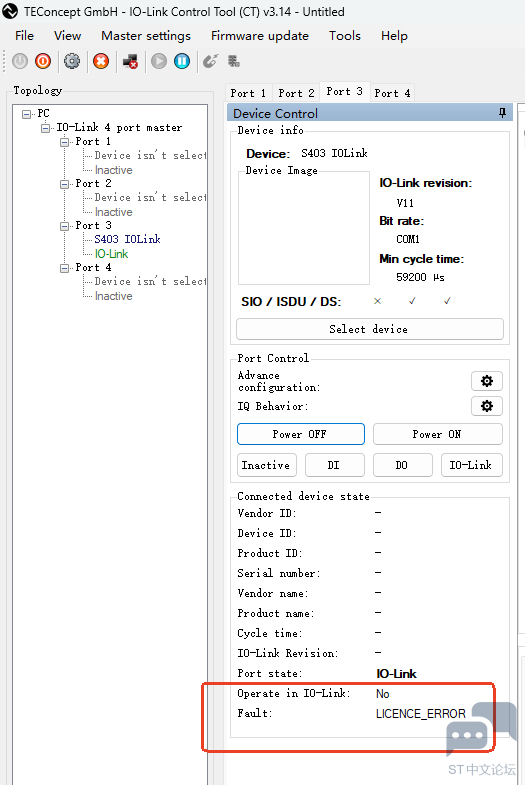This screenshot has height=785, width=525.
Task: Click the red power off toolbar icon
Action: [43, 62]
